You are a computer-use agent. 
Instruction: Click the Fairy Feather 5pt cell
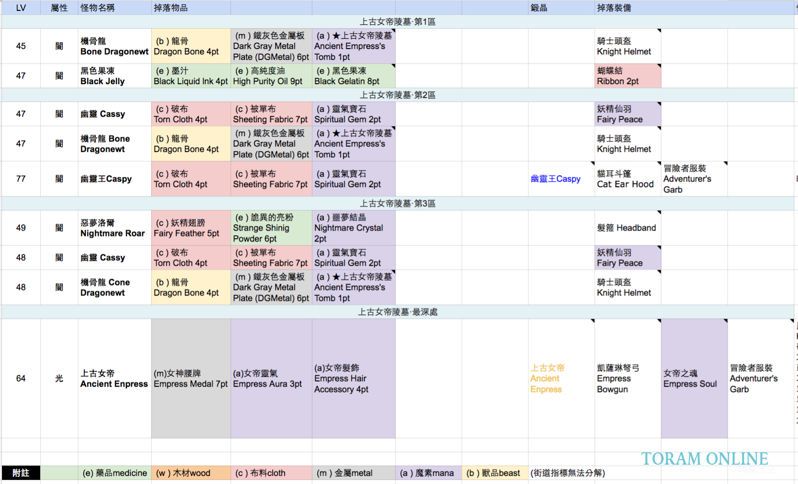tap(191, 228)
